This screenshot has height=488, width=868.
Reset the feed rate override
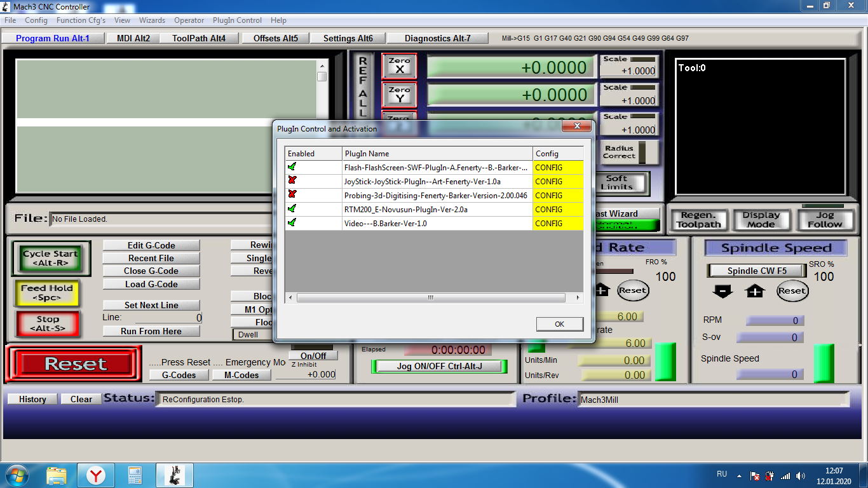(x=632, y=290)
